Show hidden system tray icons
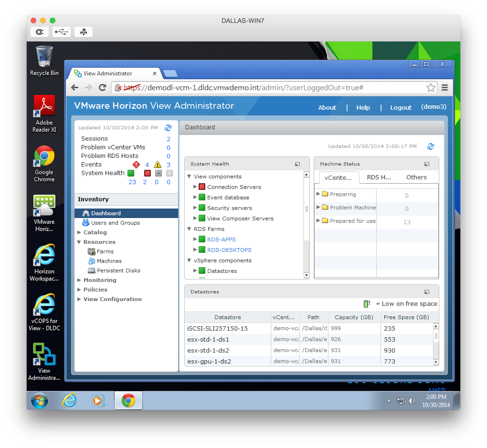 [389, 401]
